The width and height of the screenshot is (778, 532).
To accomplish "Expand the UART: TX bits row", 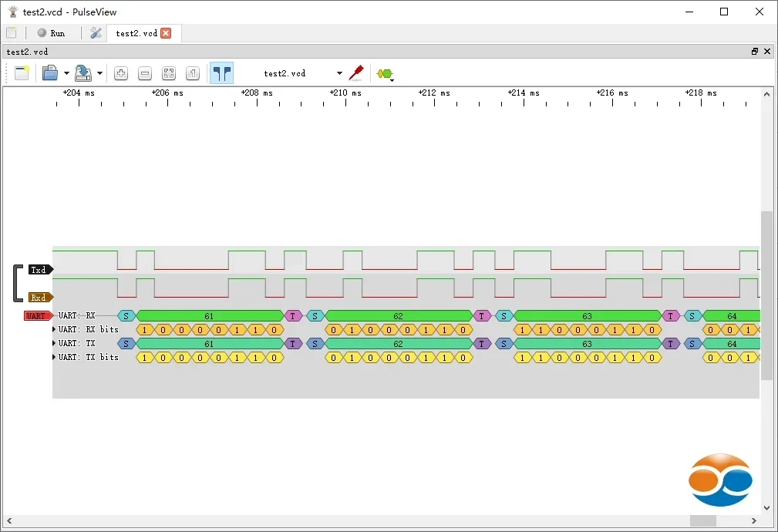I will pos(53,357).
